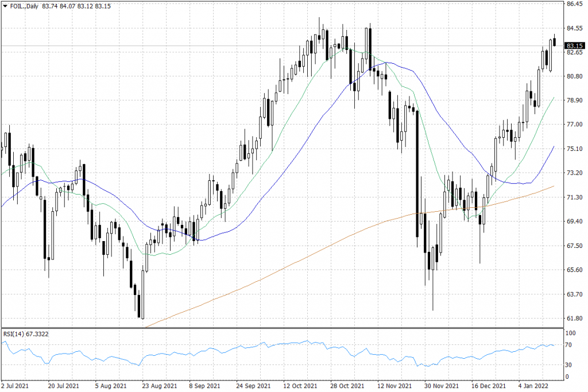Click the 77.00 price axis label

coord(573,125)
